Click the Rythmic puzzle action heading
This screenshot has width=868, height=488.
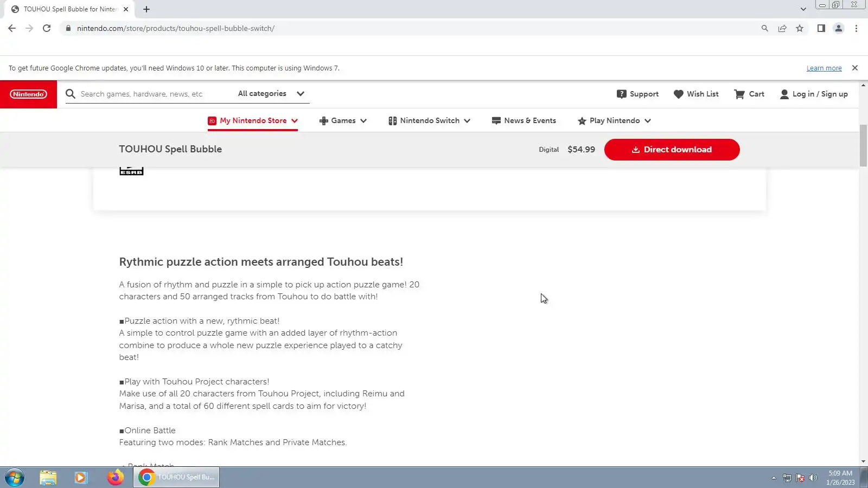point(261,262)
